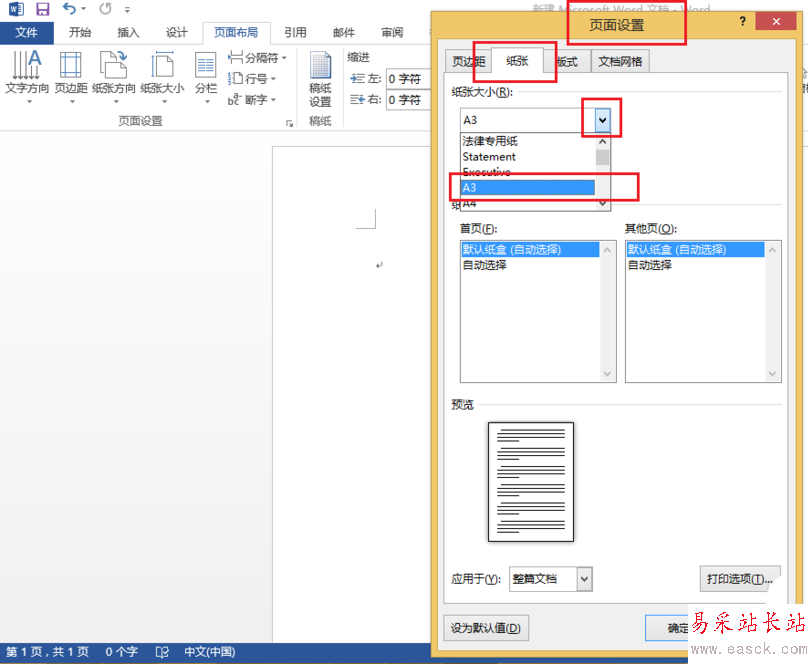Screen dimensions: 808x664
Task: Open the 纸张方向 orientation tool
Action: [114, 77]
